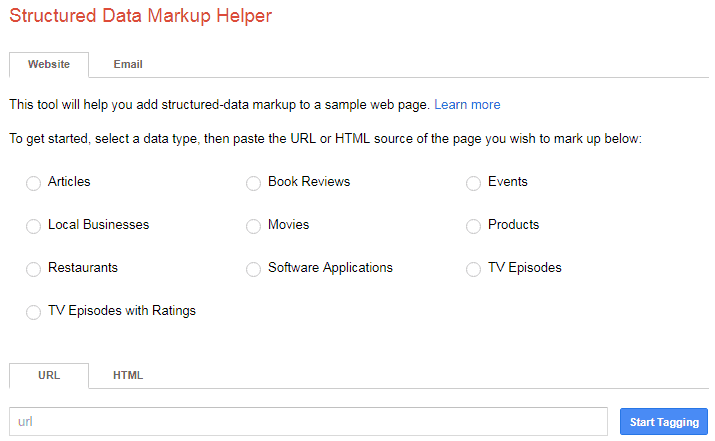Open the Website tab

(49, 64)
